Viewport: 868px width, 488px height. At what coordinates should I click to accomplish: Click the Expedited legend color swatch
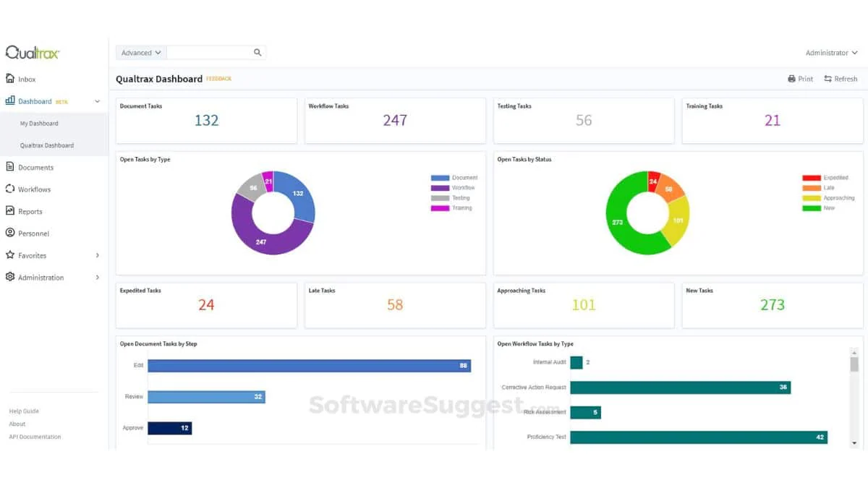[812, 178]
